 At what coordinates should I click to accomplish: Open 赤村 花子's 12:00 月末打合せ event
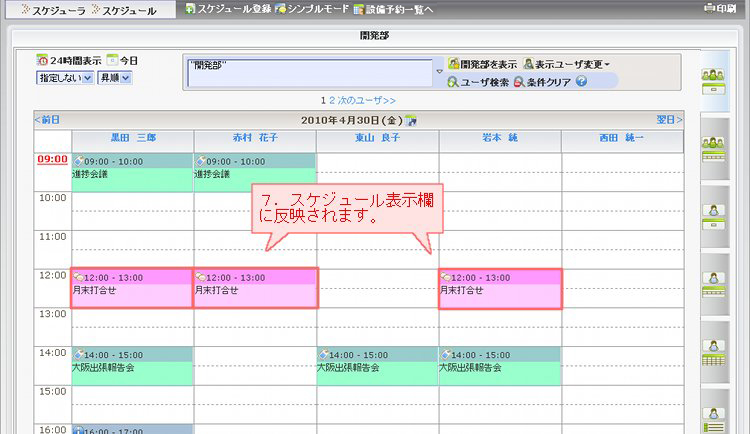[x=255, y=288]
